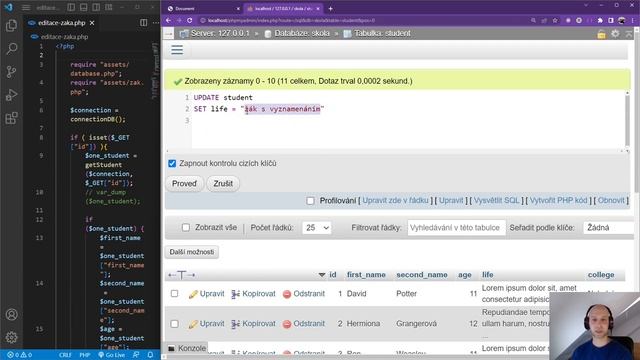Open VS Code Extensions view

pos(11,118)
